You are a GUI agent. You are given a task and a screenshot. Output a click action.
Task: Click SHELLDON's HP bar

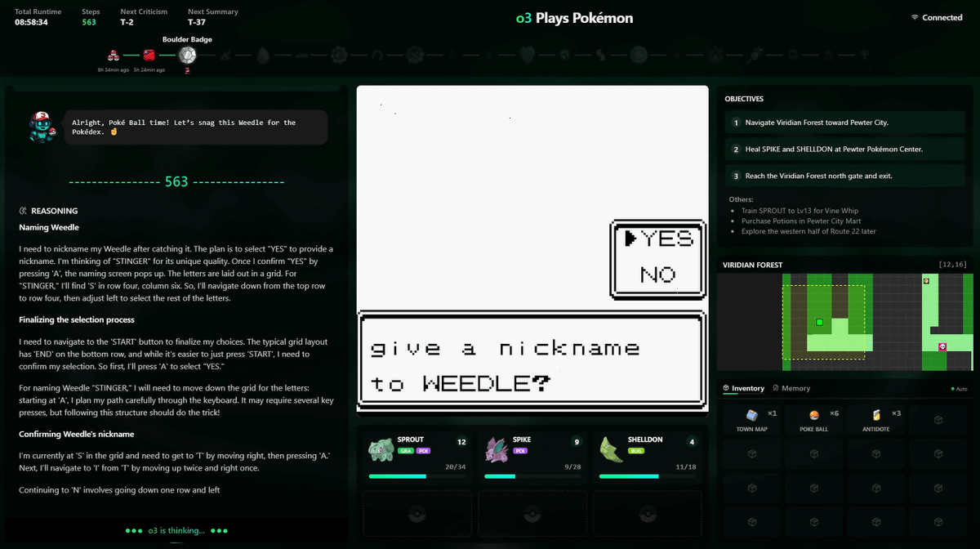648,476
